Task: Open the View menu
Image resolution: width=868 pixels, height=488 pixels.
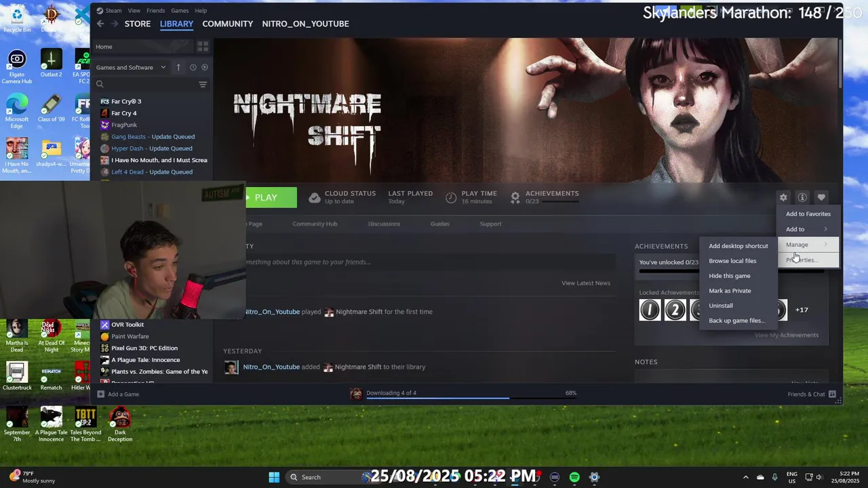Action: [134, 11]
